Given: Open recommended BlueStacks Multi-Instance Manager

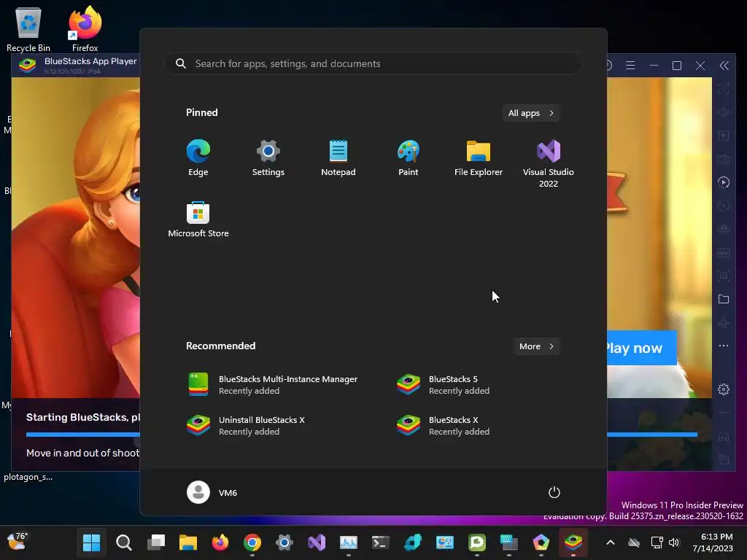Looking at the screenshot, I should [274, 385].
